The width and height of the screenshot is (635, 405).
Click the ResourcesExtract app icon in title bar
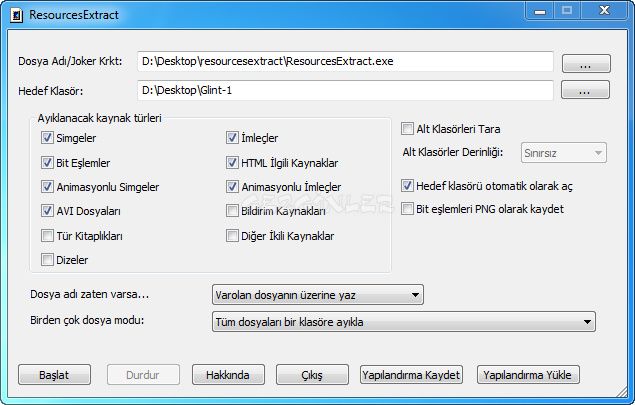click(x=17, y=15)
